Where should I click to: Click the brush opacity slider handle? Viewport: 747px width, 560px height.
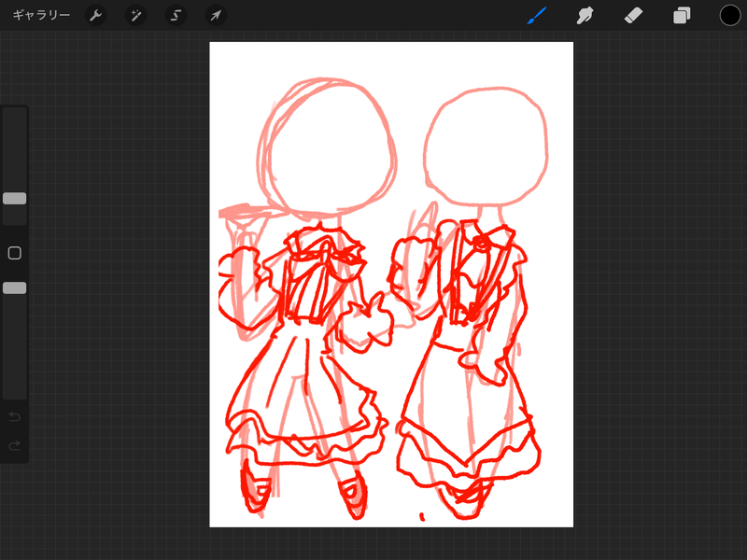[14, 287]
